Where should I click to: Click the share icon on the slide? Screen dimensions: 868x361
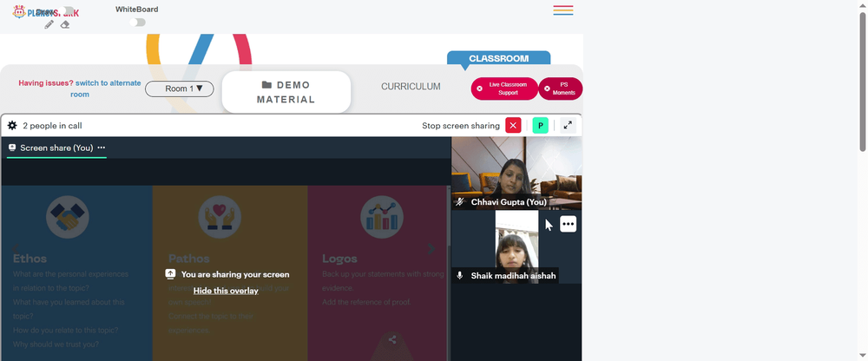pos(392,340)
